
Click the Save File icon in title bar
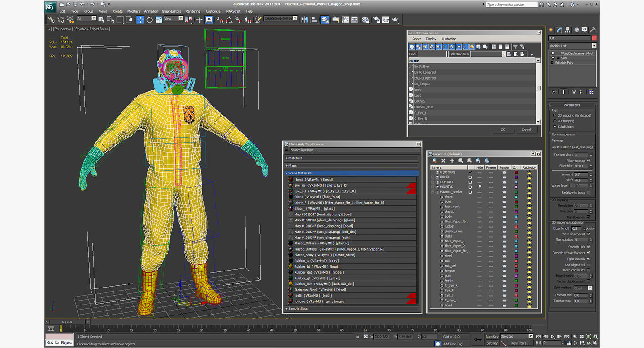click(x=75, y=4)
